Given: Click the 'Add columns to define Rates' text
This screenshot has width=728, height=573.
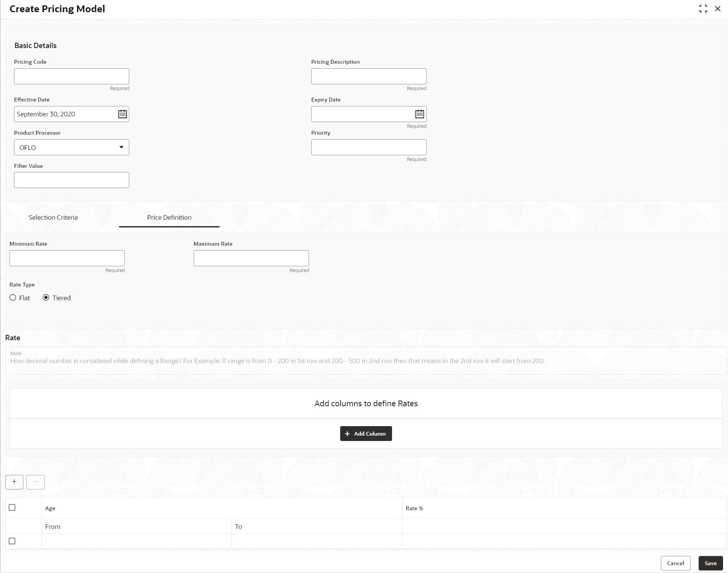Looking at the screenshot, I should coord(366,403).
